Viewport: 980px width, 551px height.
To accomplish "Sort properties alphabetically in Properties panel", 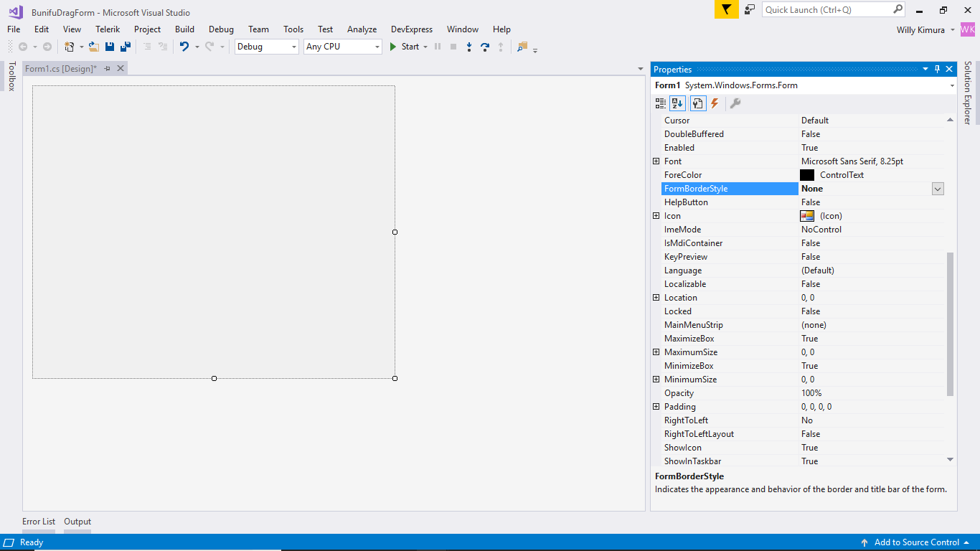I will (677, 103).
